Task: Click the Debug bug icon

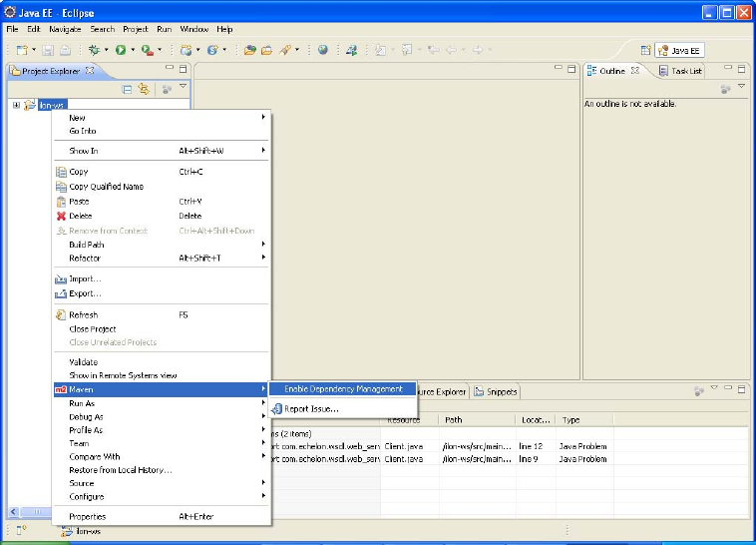Action: pyautogui.click(x=94, y=50)
